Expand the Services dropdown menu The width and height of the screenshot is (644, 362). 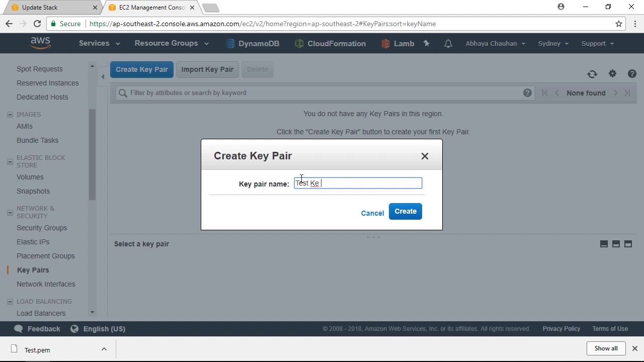click(99, 43)
